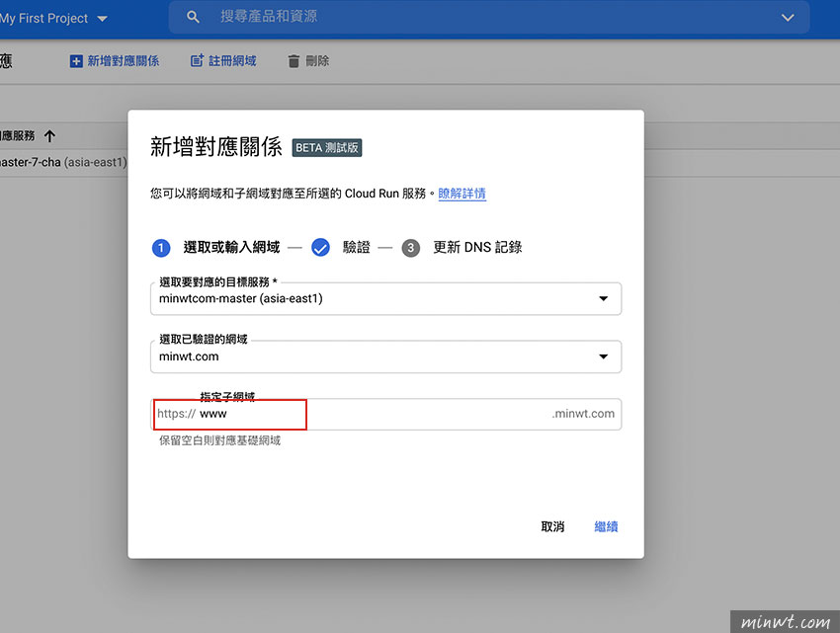Click the arrow of minwtcom-master dropdown
This screenshot has width=840, height=633.
pos(603,299)
